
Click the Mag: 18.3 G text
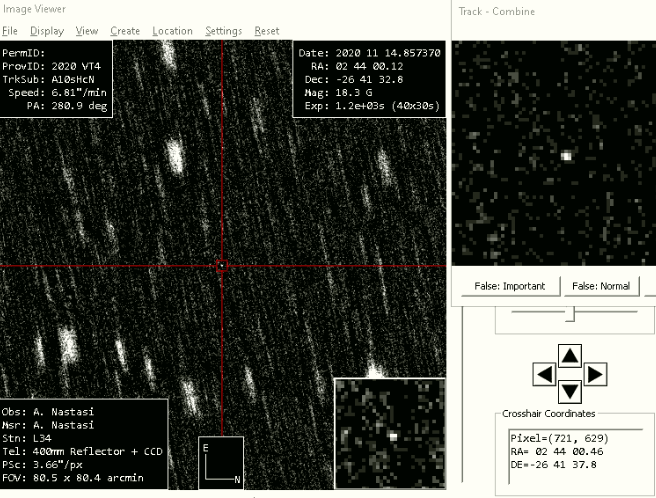point(338,92)
